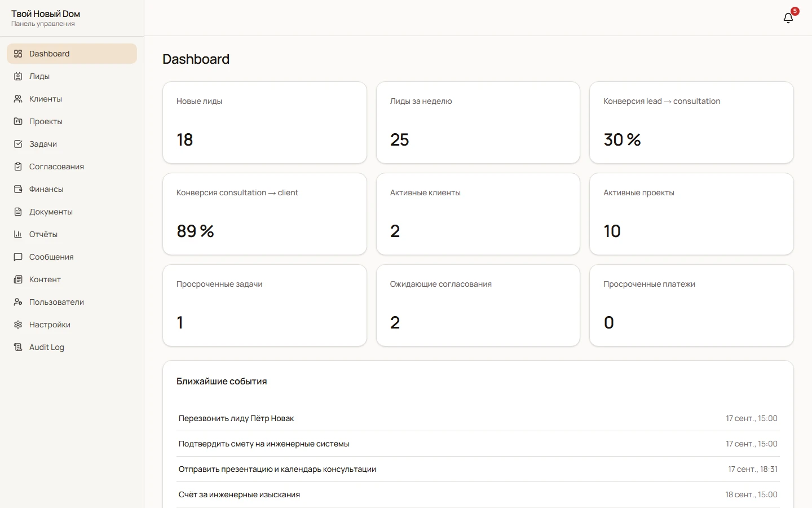
Task: Go to the Документы section
Action: tap(72, 212)
